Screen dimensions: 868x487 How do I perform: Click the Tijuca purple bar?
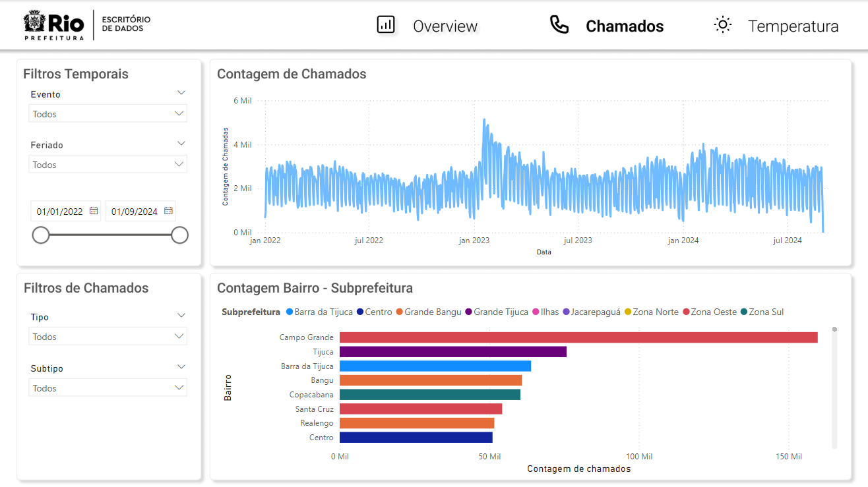(453, 352)
